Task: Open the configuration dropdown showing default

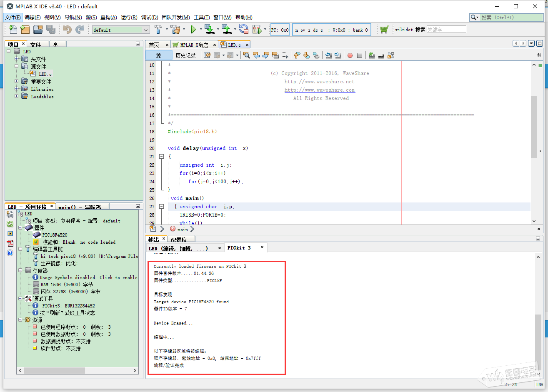Action: (121, 30)
